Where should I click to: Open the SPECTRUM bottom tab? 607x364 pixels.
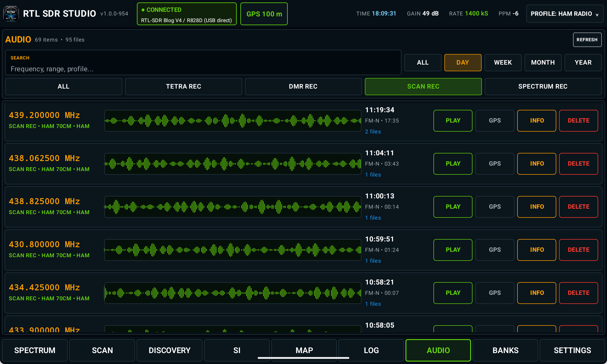[35, 350]
